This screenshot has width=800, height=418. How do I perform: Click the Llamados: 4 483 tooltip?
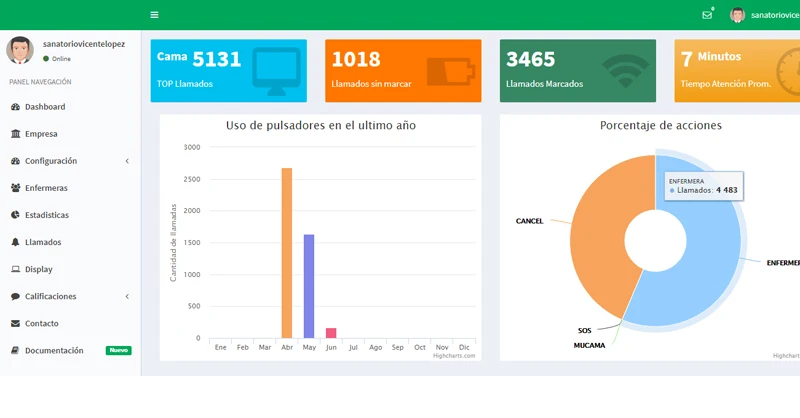(704, 186)
